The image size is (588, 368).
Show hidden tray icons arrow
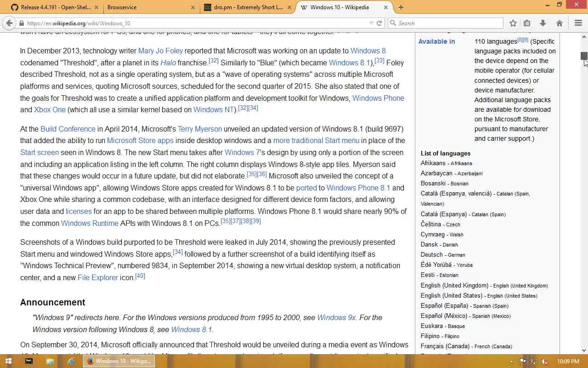tap(512, 362)
